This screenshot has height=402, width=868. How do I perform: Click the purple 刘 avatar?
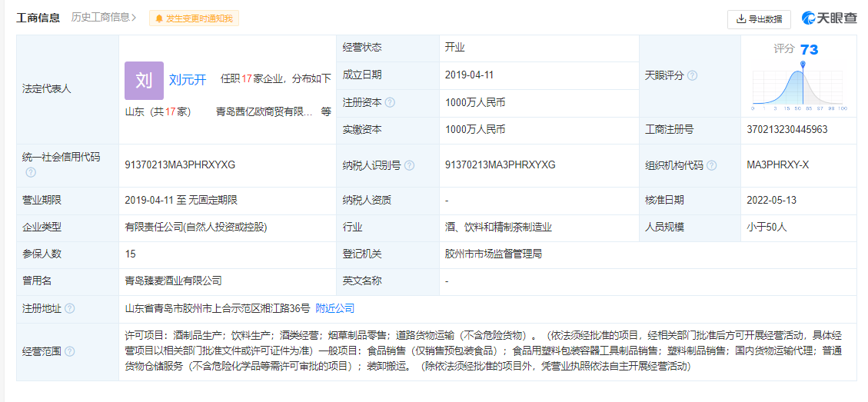145,81
